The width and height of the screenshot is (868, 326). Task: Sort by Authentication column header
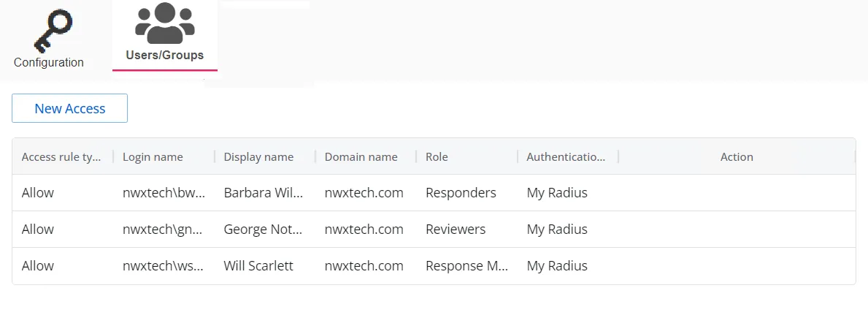coord(566,157)
